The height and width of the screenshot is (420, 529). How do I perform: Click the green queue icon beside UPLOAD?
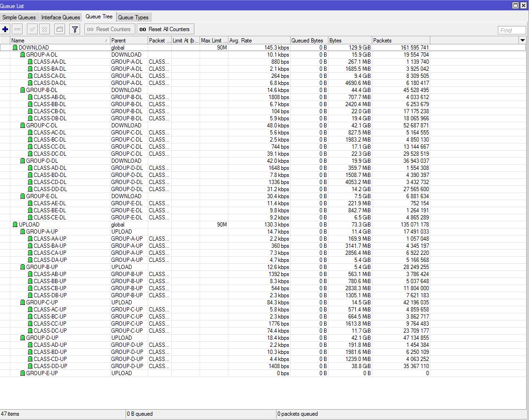(x=15, y=225)
